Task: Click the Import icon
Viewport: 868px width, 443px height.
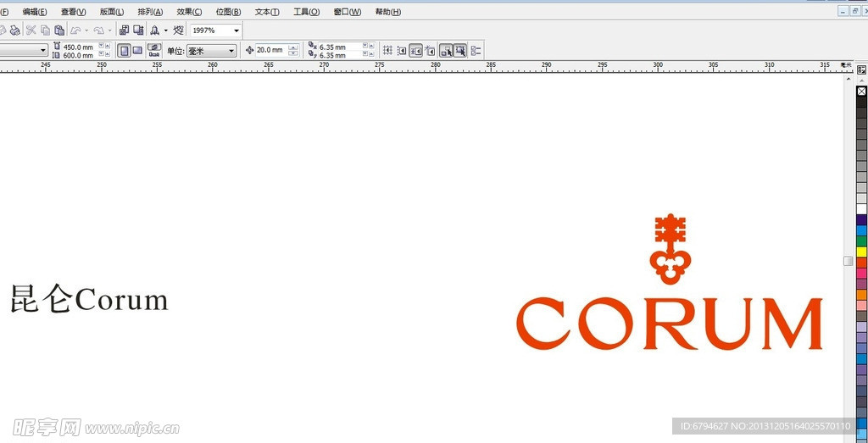Action: point(124,30)
